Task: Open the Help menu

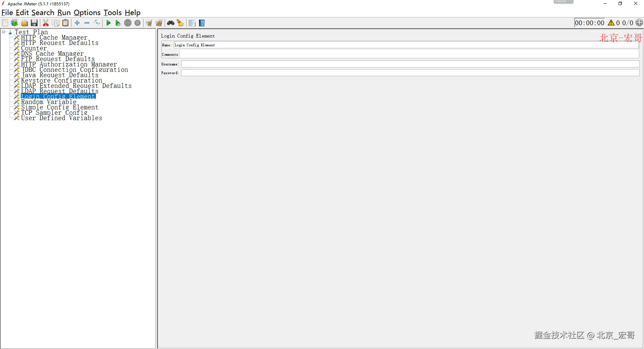Action: 132,13
